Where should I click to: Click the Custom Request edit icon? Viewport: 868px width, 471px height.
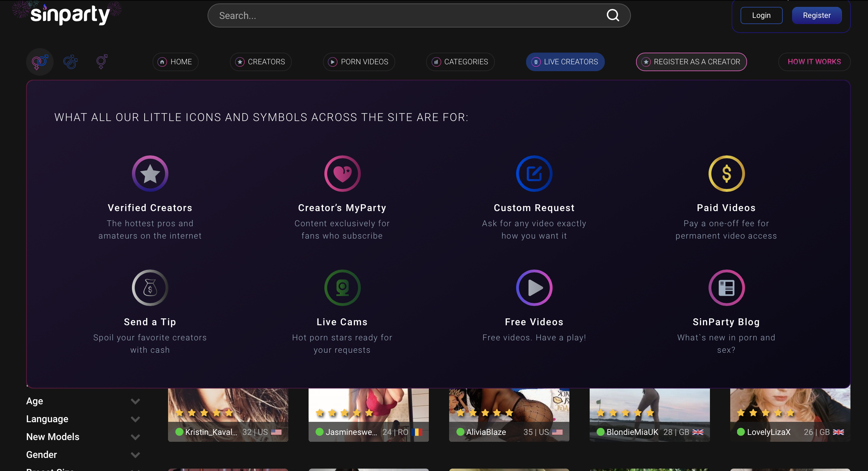pyautogui.click(x=534, y=174)
